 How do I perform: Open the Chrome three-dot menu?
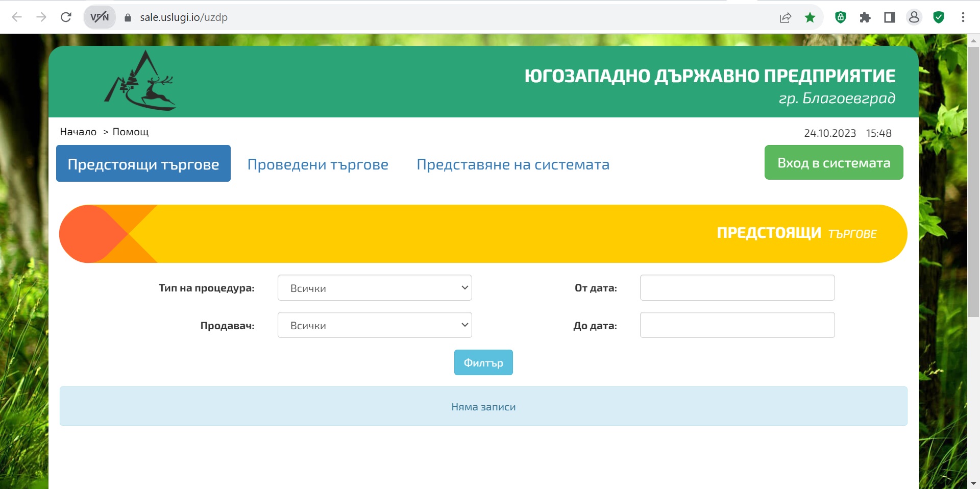pos(963,17)
